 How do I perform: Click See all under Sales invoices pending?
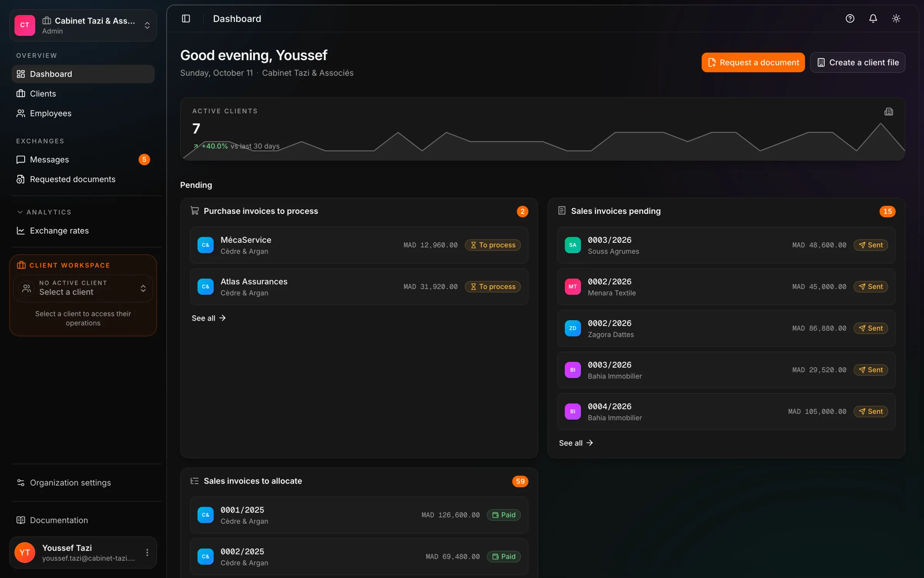(576, 443)
